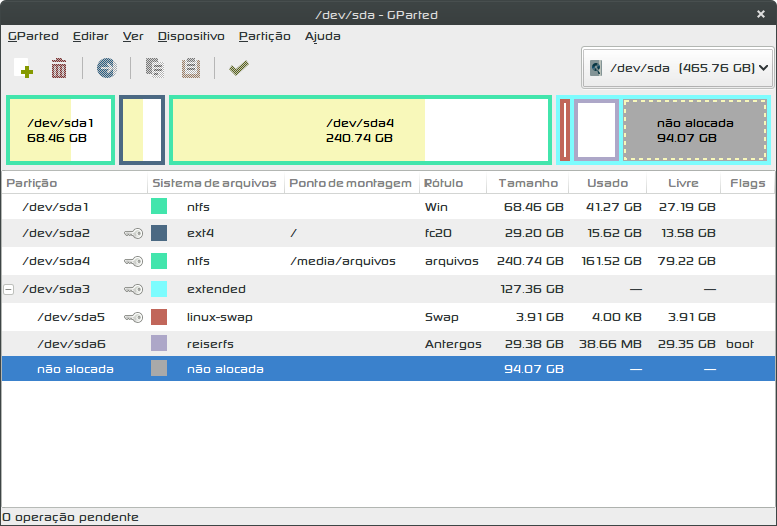Click the dark blue ext4 color swatch
Screen dimensions: 777x526
[159, 233]
